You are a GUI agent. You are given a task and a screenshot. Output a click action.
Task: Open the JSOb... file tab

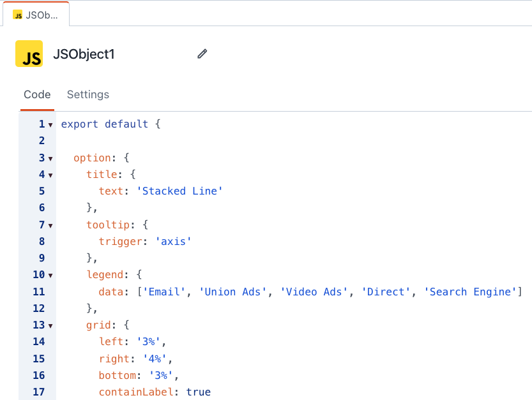tap(36, 15)
